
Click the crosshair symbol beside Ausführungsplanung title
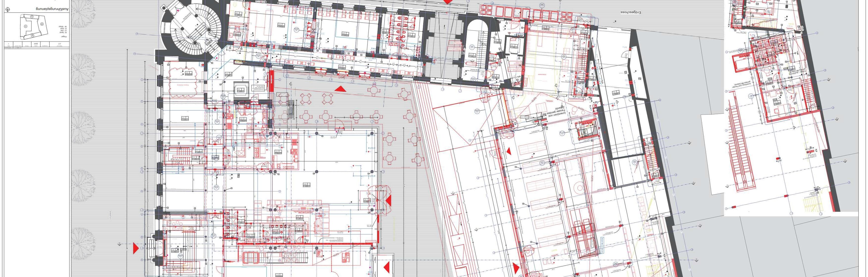click(x=8, y=9)
